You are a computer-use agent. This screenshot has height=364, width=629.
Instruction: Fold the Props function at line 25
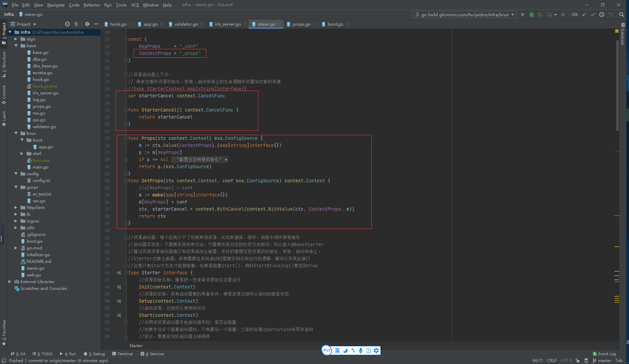tap(126, 139)
